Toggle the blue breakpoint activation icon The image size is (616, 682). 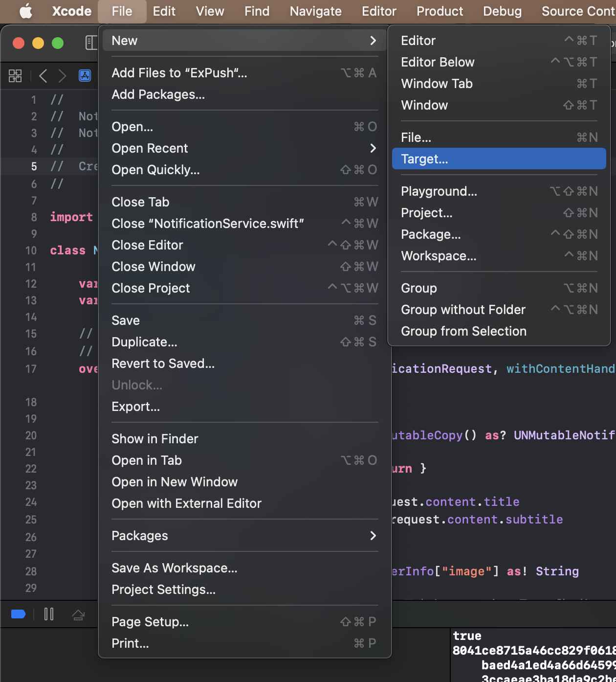point(18,614)
